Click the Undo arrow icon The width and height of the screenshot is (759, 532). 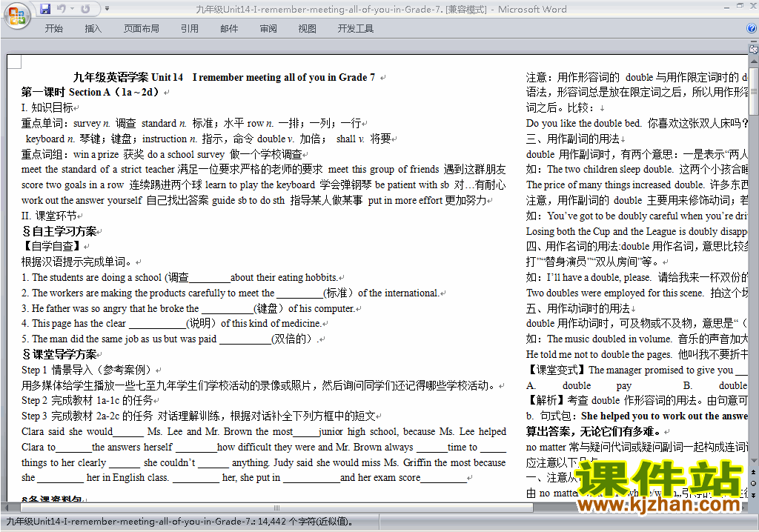61,9
